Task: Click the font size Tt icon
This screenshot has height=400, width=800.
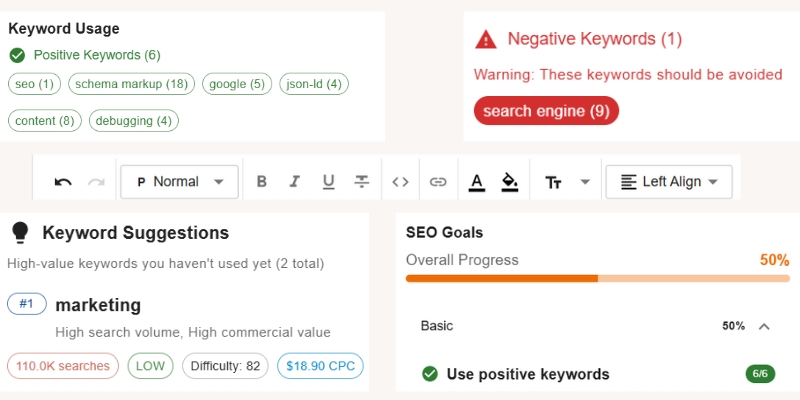Action: pyautogui.click(x=554, y=182)
